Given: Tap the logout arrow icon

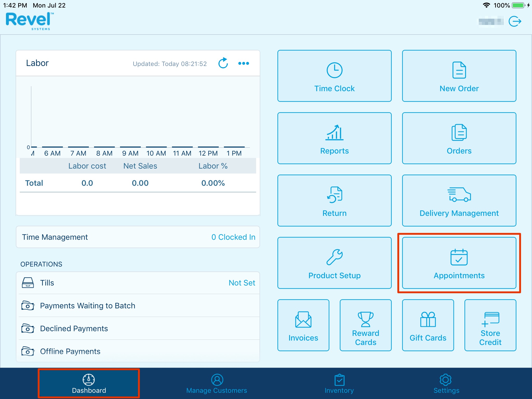Looking at the screenshot, I should point(515,21).
